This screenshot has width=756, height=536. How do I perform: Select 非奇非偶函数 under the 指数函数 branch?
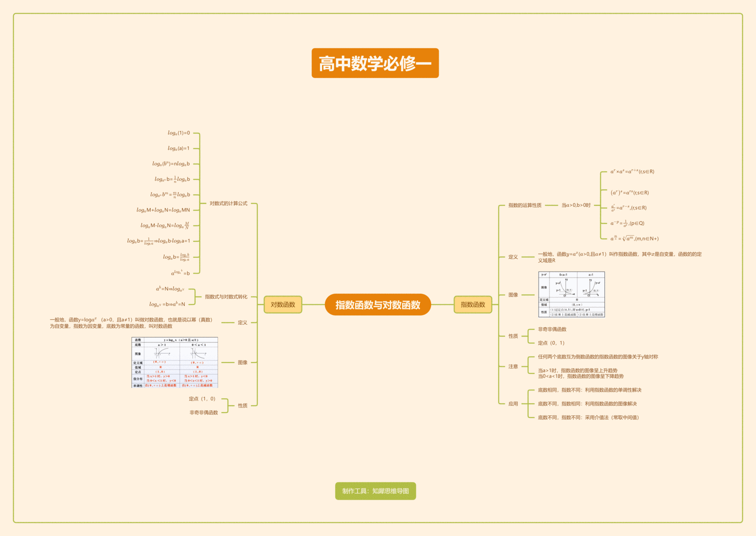(x=552, y=330)
